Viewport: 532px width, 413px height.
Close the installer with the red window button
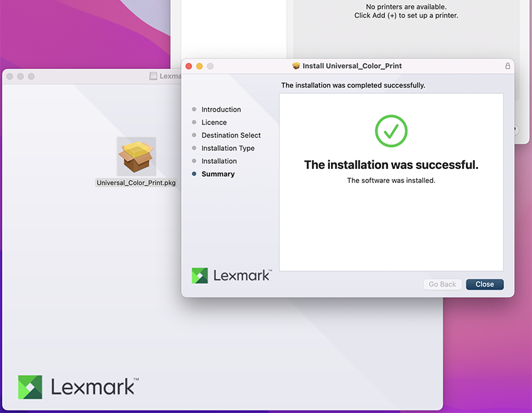pyautogui.click(x=189, y=67)
